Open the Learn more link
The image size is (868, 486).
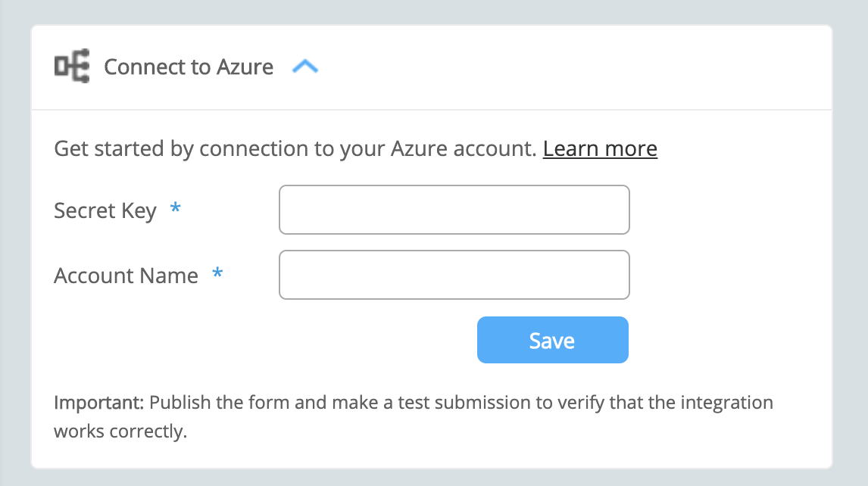click(600, 148)
